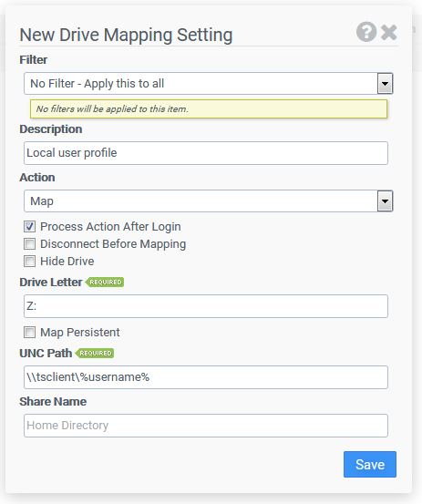Open the Filter dropdown arrow
The width and height of the screenshot is (422, 504).
click(x=385, y=84)
